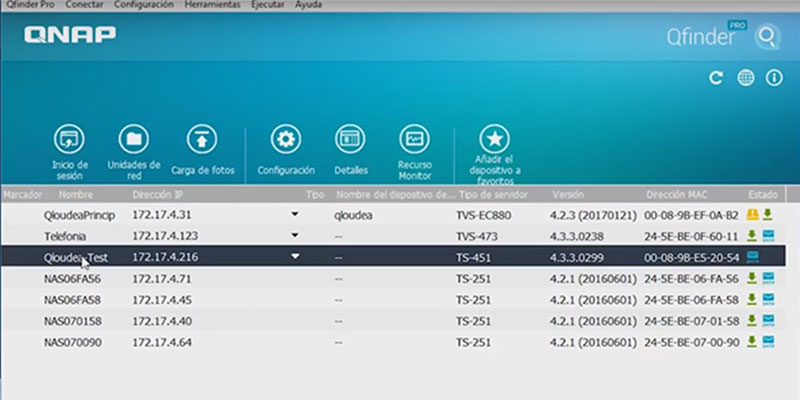This screenshot has width=800, height=400.
Task: Select the NAS06FA56 device
Action: click(x=393, y=279)
